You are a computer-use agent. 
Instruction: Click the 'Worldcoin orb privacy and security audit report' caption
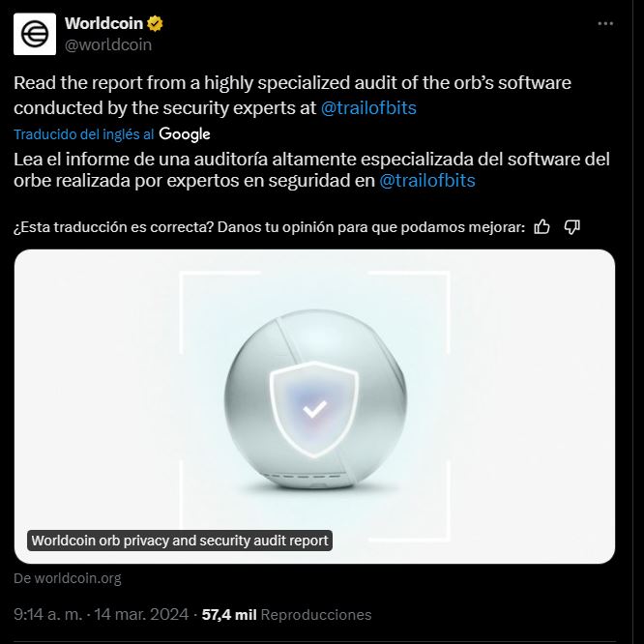click(x=180, y=541)
